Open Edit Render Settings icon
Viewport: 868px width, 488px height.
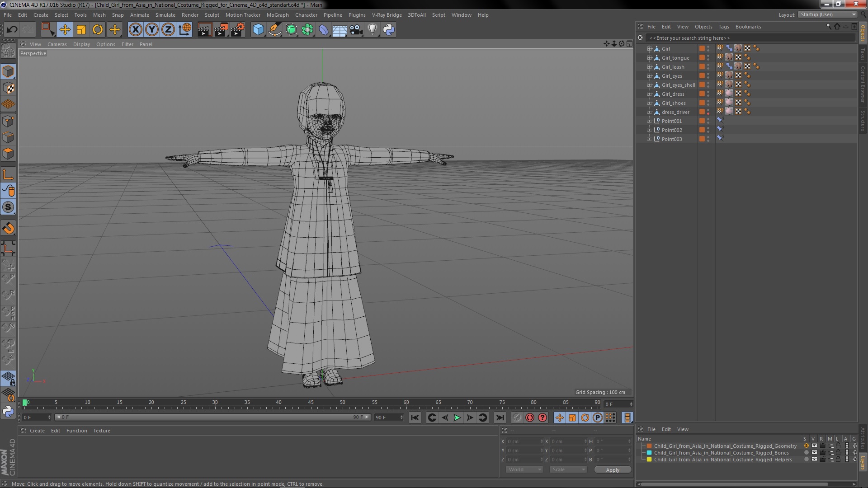238,30
